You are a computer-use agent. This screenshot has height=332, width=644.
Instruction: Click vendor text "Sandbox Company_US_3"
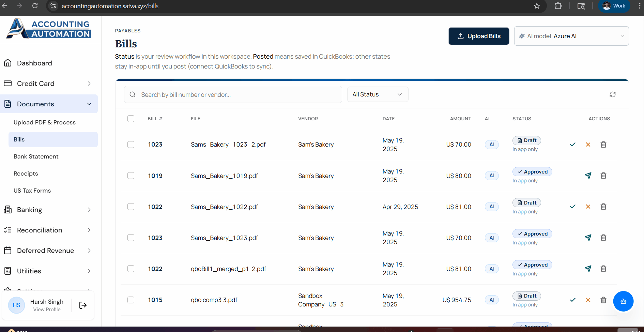pyautogui.click(x=321, y=300)
